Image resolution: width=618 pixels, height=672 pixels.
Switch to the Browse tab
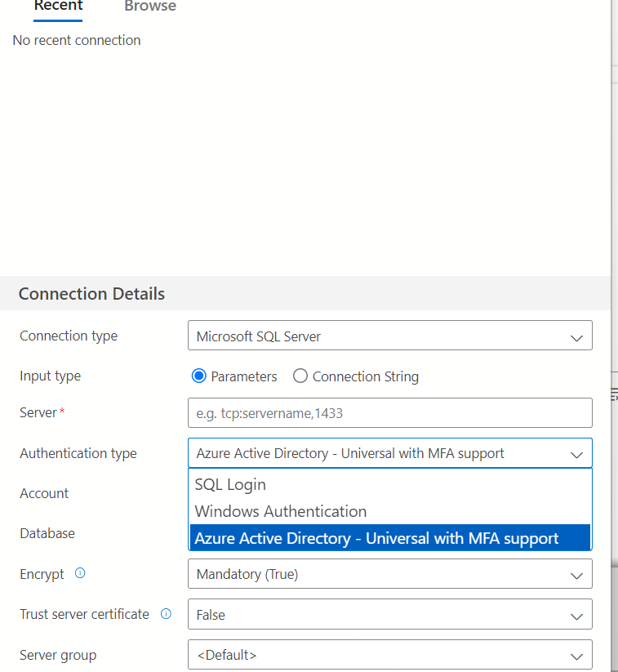coord(150,6)
